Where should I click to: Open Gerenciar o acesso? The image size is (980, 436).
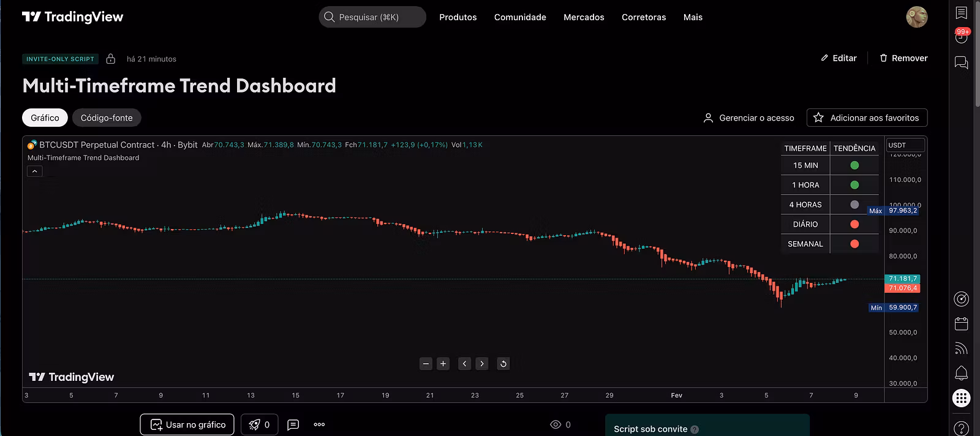[748, 118]
